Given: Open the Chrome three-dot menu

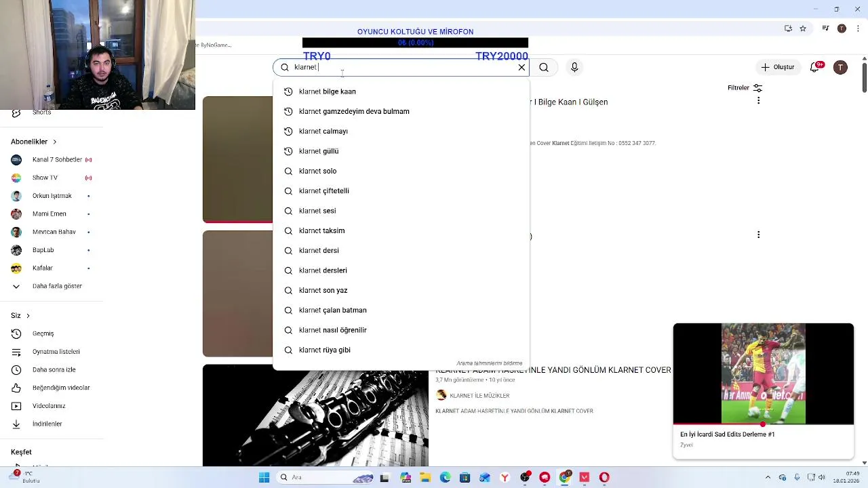Looking at the screenshot, I should tap(857, 28).
